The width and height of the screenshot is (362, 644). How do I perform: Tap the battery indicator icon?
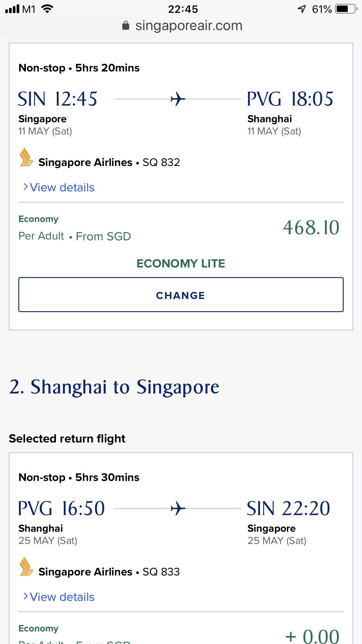pyautogui.click(x=346, y=9)
